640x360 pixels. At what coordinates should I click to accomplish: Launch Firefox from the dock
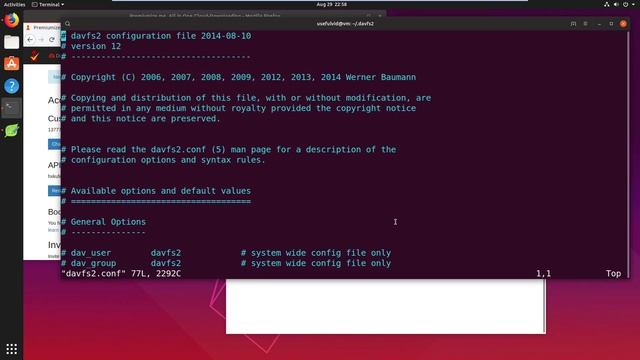[x=11, y=20]
